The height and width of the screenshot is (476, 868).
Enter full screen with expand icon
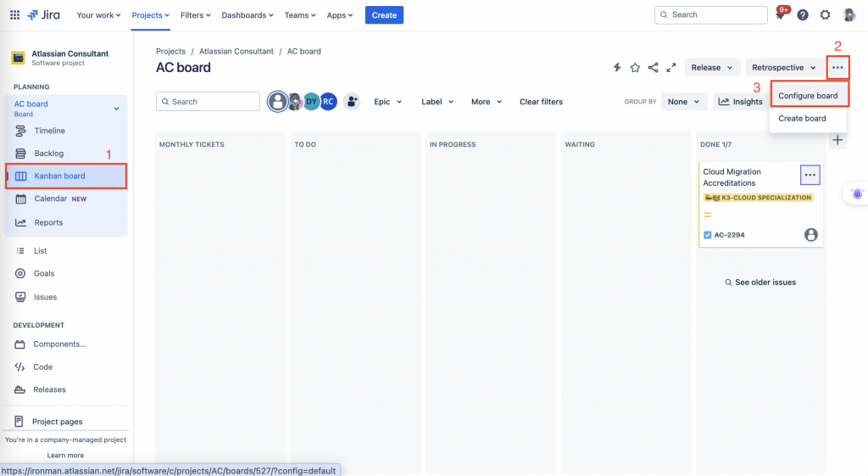point(671,68)
